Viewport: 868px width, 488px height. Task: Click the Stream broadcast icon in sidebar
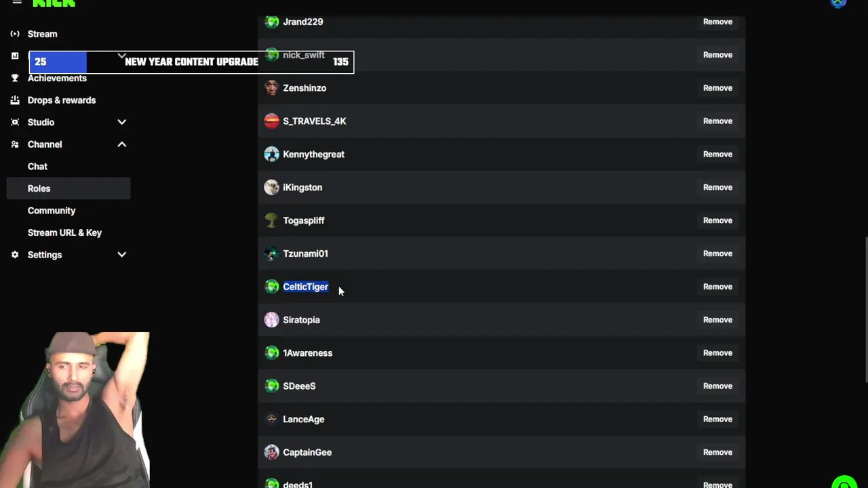(15, 34)
